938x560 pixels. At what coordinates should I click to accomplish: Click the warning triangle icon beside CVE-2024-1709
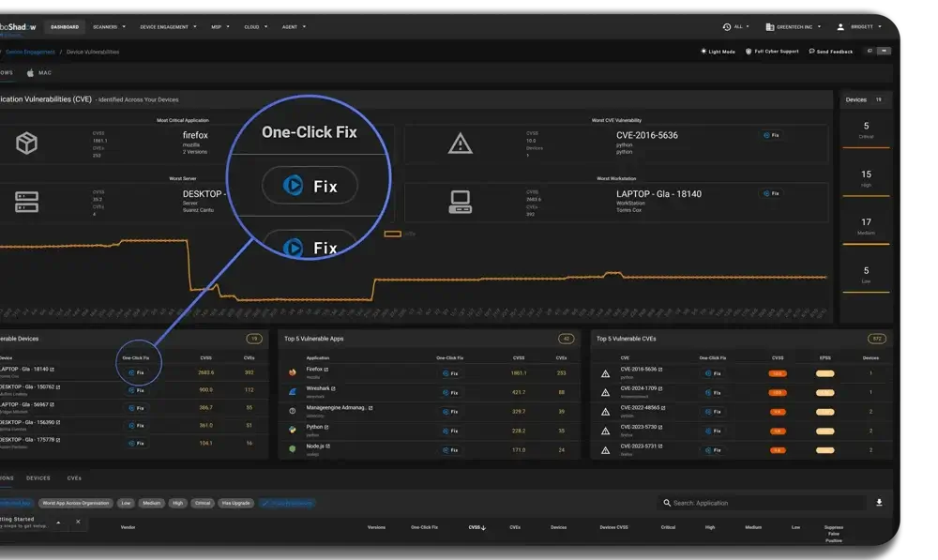tap(605, 392)
